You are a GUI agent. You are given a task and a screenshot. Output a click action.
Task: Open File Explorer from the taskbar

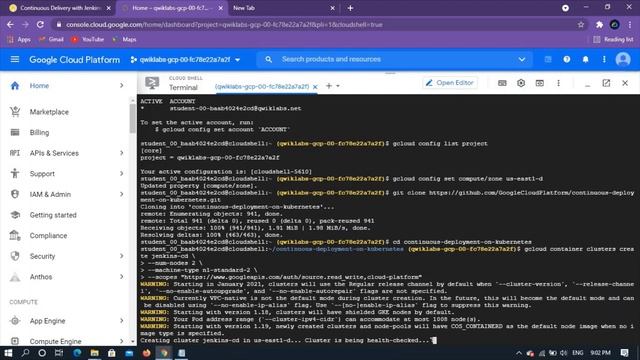[94, 353]
